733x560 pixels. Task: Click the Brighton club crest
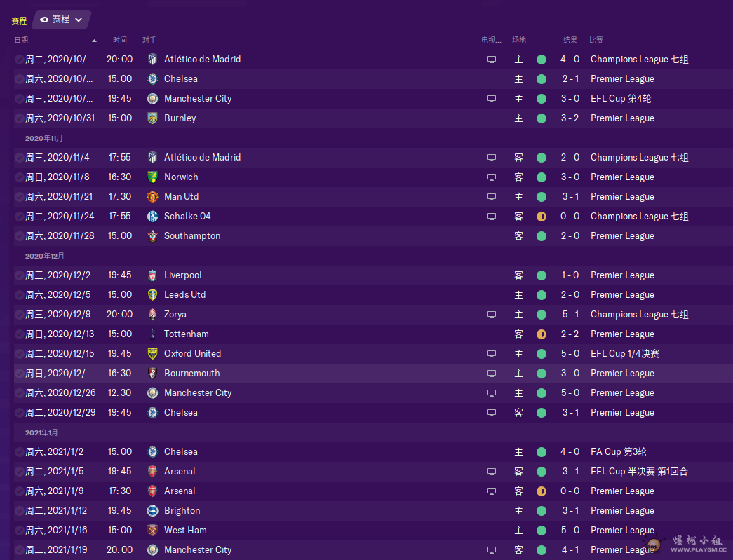152,510
